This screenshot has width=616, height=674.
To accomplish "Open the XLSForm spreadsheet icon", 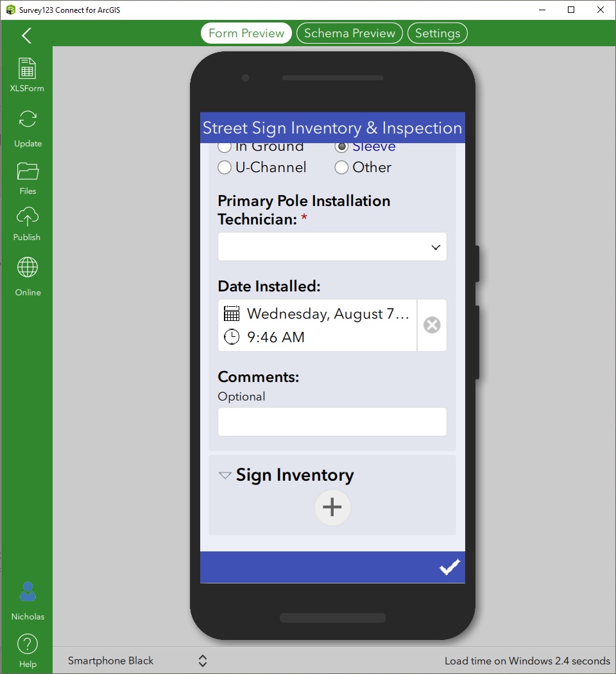I will coord(27,68).
